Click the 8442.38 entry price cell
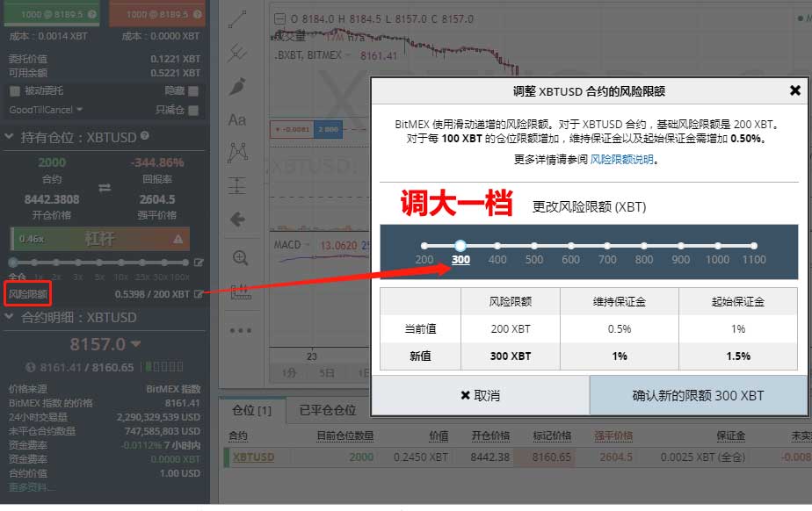 pos(489,457)
